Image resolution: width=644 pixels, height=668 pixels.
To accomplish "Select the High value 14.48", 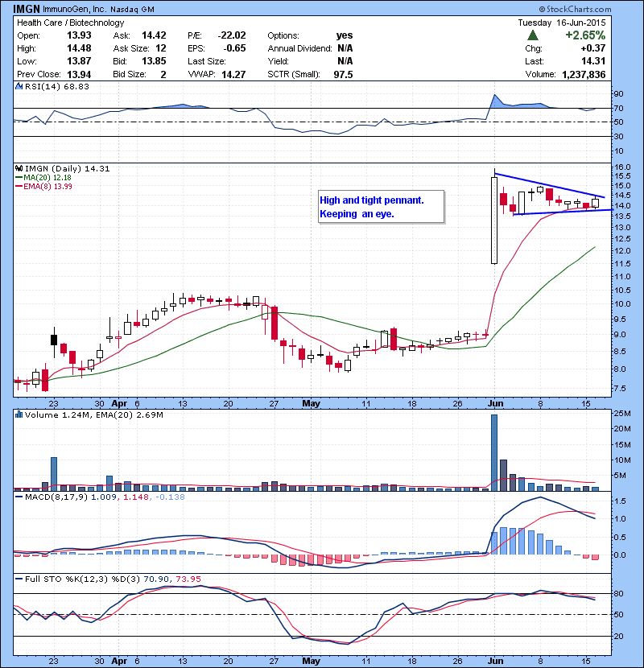I will point(79,48).
